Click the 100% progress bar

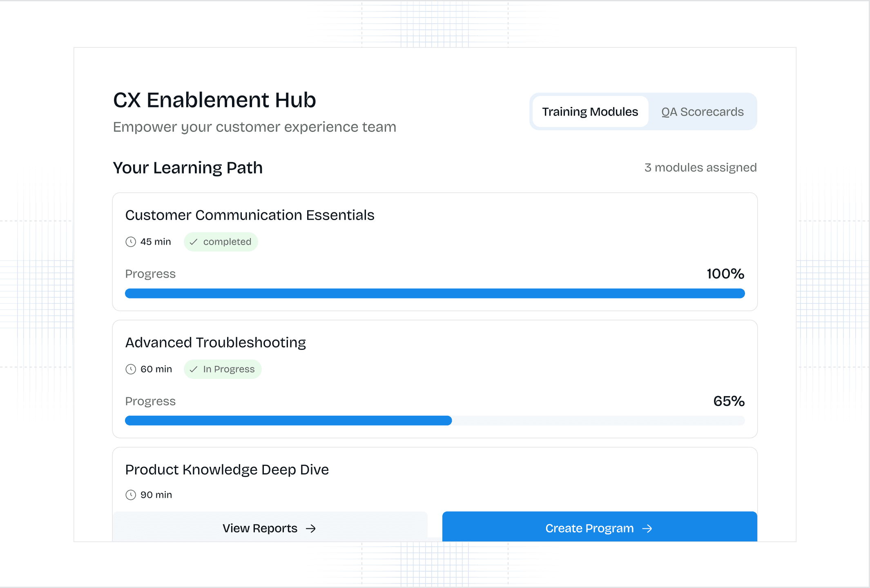[x=435, y=293]
